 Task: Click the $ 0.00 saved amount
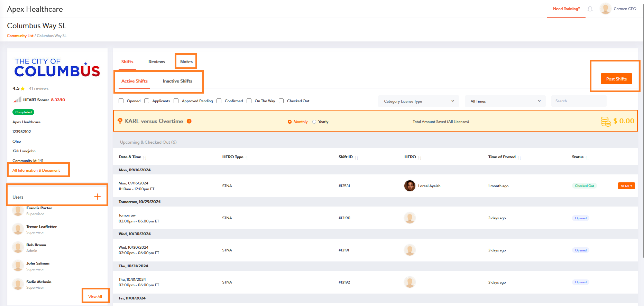624,121
